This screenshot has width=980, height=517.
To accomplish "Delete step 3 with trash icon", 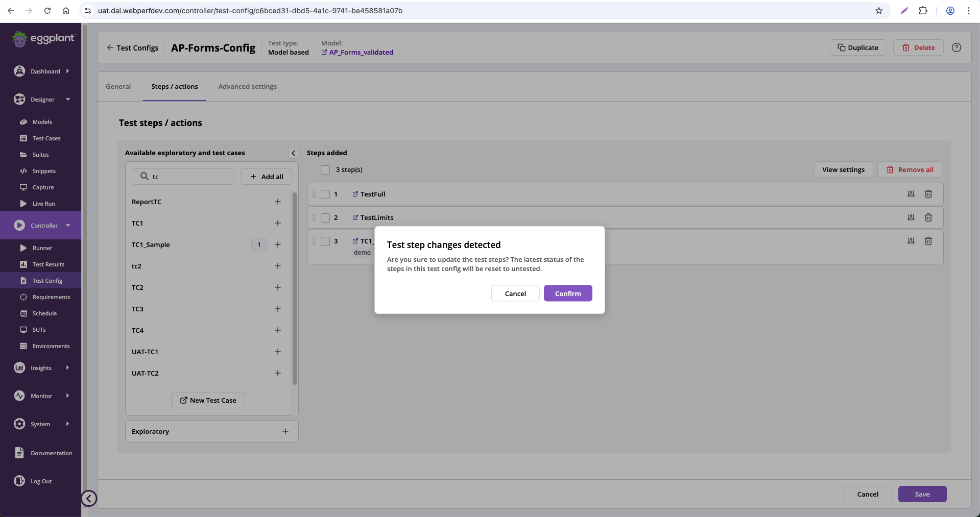I will [x=928, y=241].
